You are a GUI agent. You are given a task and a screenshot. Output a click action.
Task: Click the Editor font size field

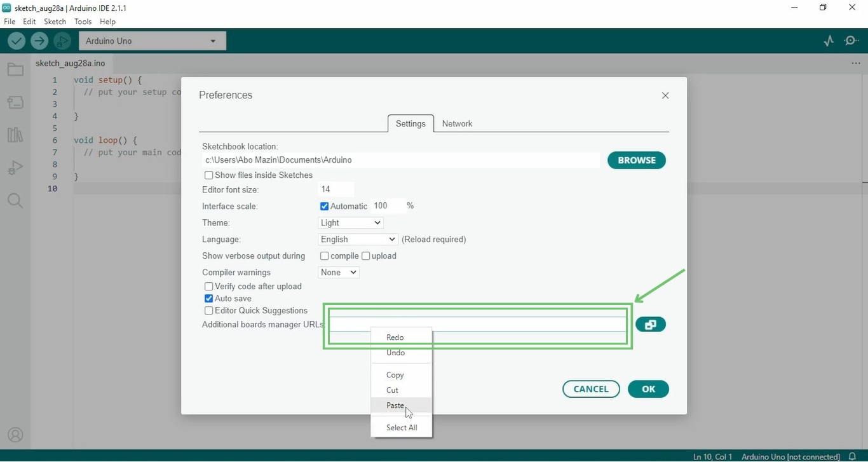click(336, 189)
